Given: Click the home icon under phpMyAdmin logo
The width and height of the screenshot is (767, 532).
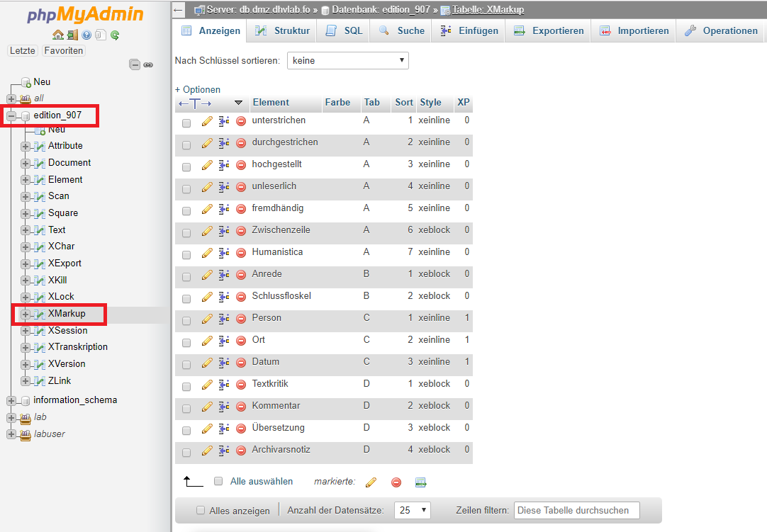Looking at the screenshot, I should tap(58, 35).
